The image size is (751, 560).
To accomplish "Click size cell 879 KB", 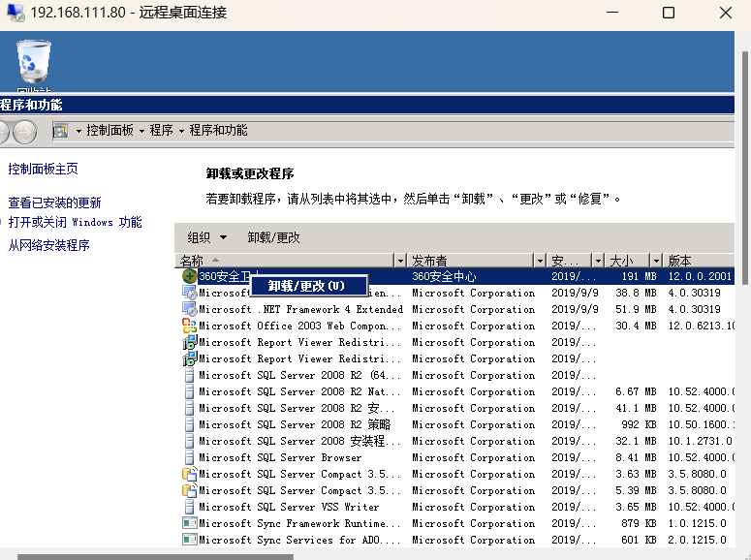I will 639,523.
